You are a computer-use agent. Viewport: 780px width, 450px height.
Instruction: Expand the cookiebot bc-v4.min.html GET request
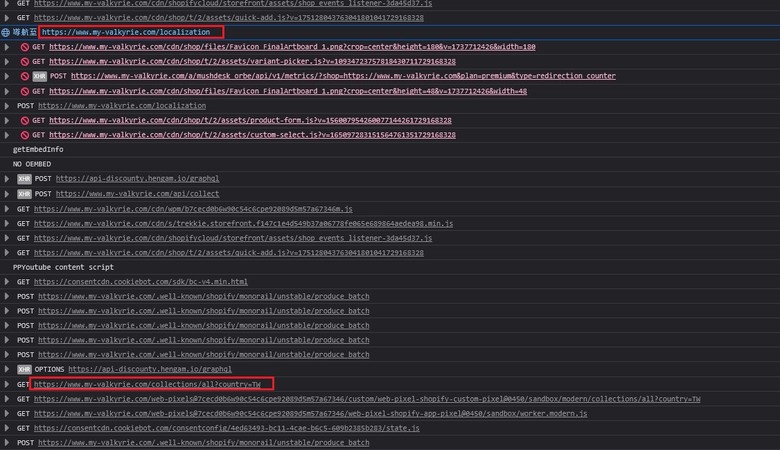pyautogui.click(x=6, y=282)
